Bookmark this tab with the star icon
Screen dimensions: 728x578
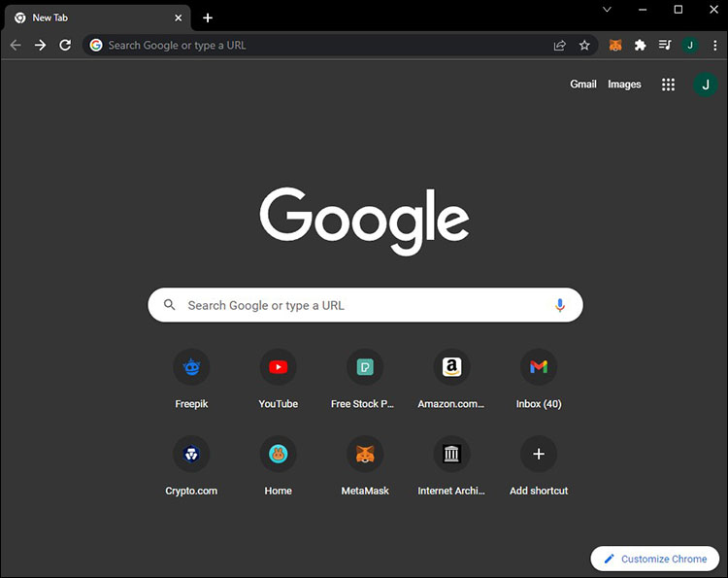coord(584,45)
